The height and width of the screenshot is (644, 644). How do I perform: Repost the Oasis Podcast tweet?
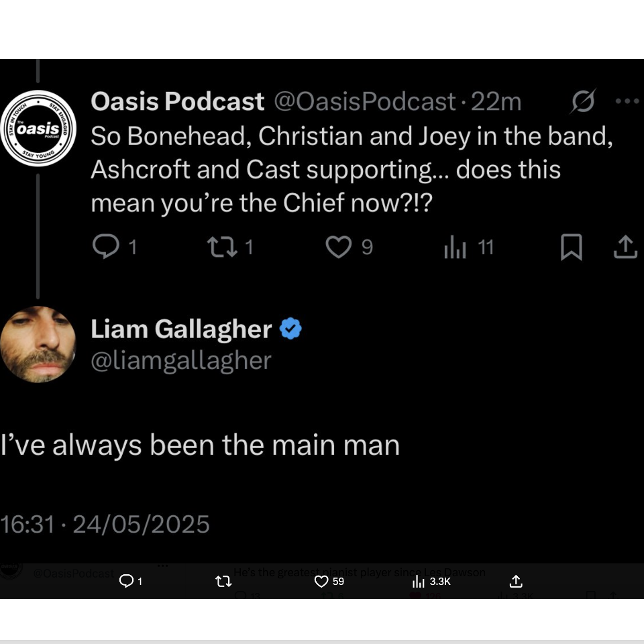pos(218,248)
